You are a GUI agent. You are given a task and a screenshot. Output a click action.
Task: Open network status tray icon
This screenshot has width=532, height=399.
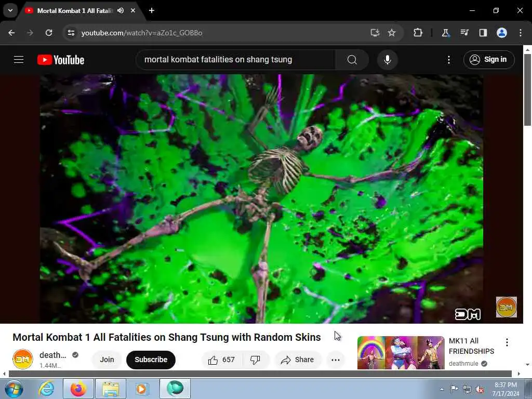click(x=467, y=389)
